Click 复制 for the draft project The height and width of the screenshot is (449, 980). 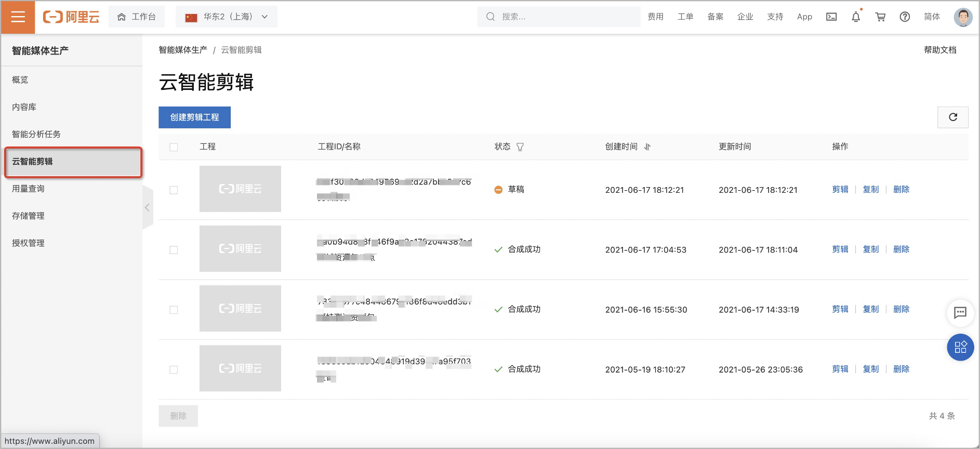(871, 190)
